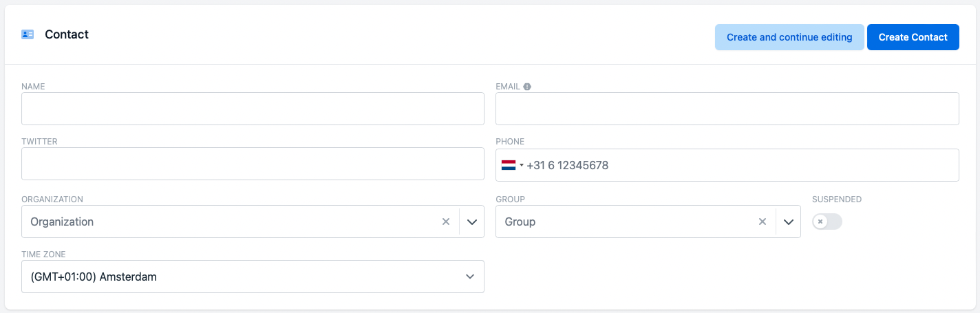Screen dimensions: 980x313
Task: Click into the Twitter text field
Action: (253, 165)
